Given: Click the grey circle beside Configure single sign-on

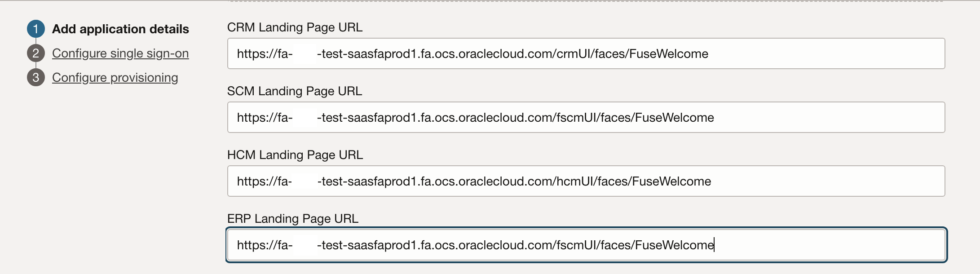Looking at the screenshot, I should tap(37, 53).
